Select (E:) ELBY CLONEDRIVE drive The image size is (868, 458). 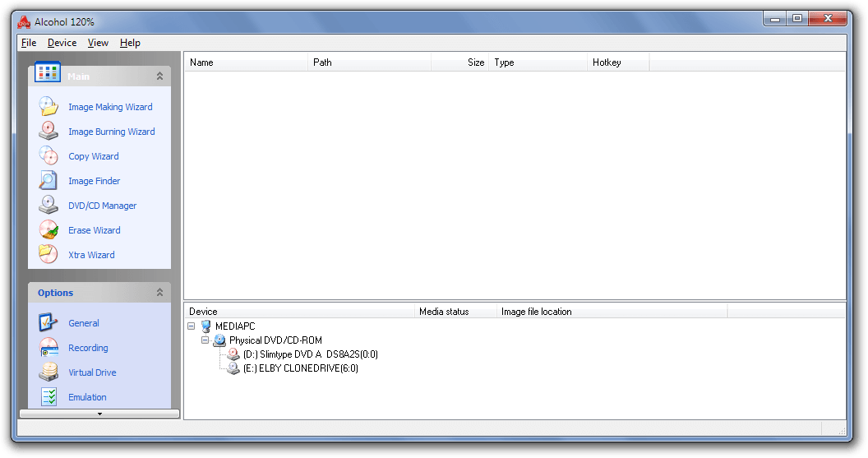click(x=301, y=368)
